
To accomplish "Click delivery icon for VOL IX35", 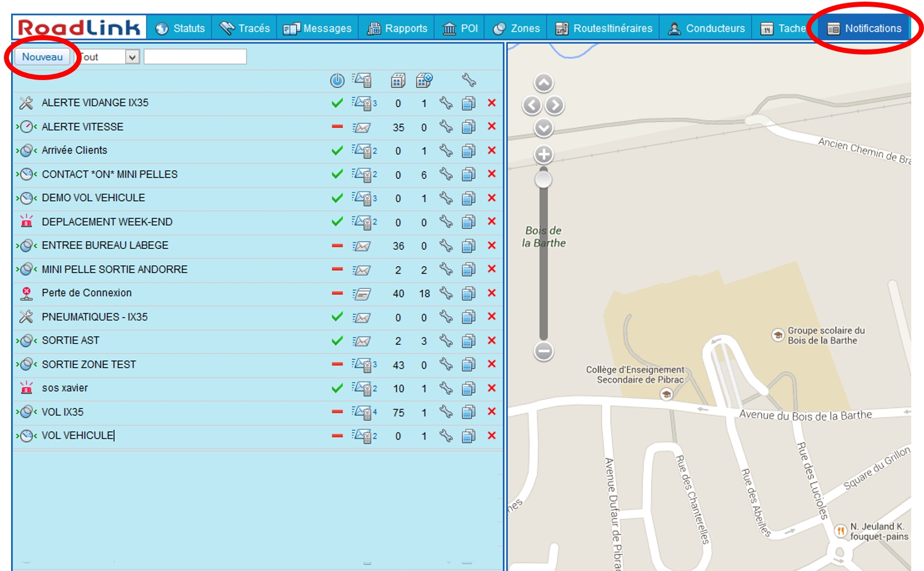I will click(364, 413).
